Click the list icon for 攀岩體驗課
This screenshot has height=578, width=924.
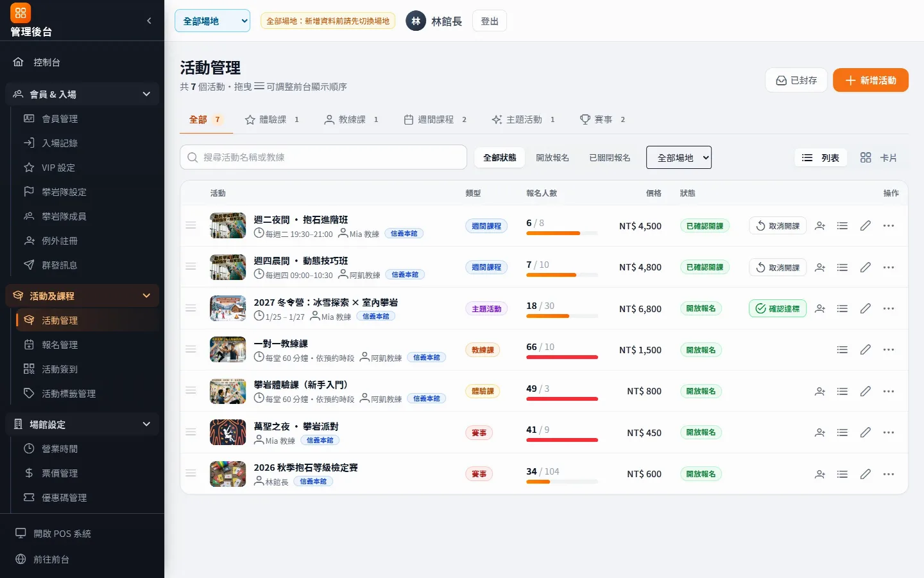[x=843, y=391]
